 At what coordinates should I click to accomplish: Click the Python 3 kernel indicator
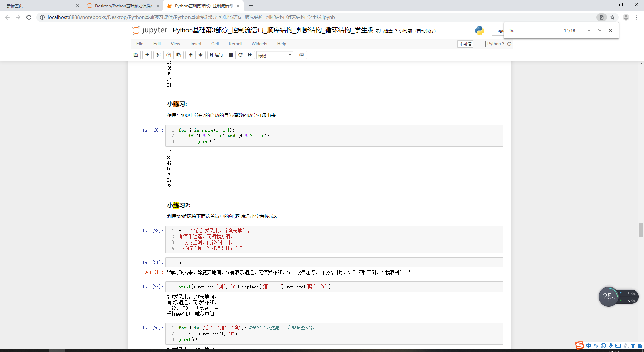499,44
